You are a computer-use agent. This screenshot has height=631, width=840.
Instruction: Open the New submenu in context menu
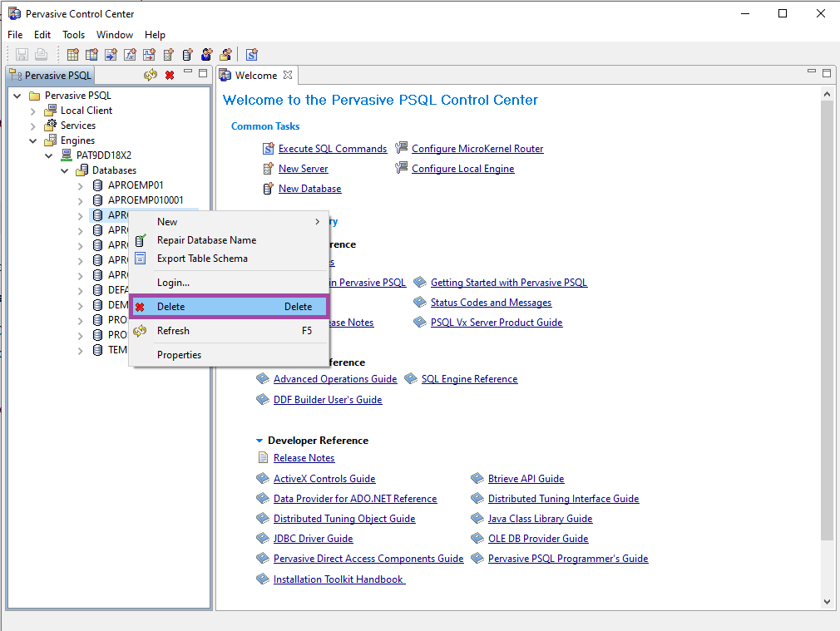229,222
